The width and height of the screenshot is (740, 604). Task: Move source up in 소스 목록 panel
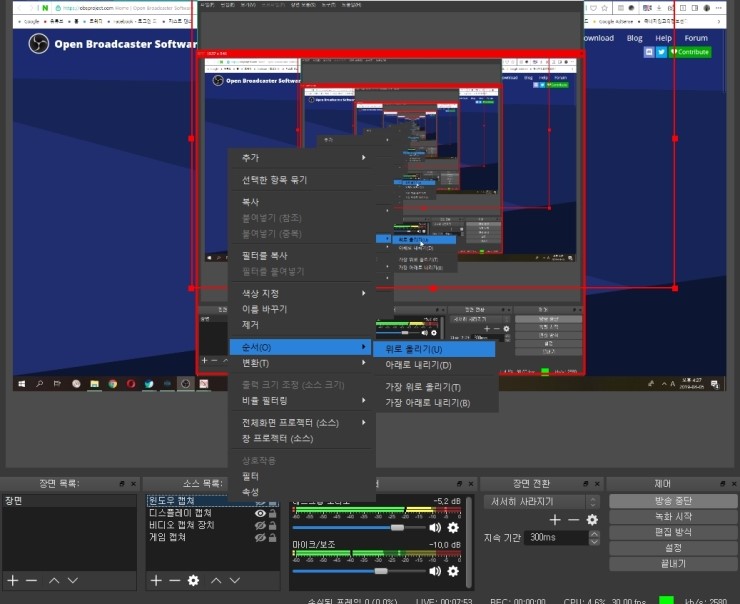(216, 580)
